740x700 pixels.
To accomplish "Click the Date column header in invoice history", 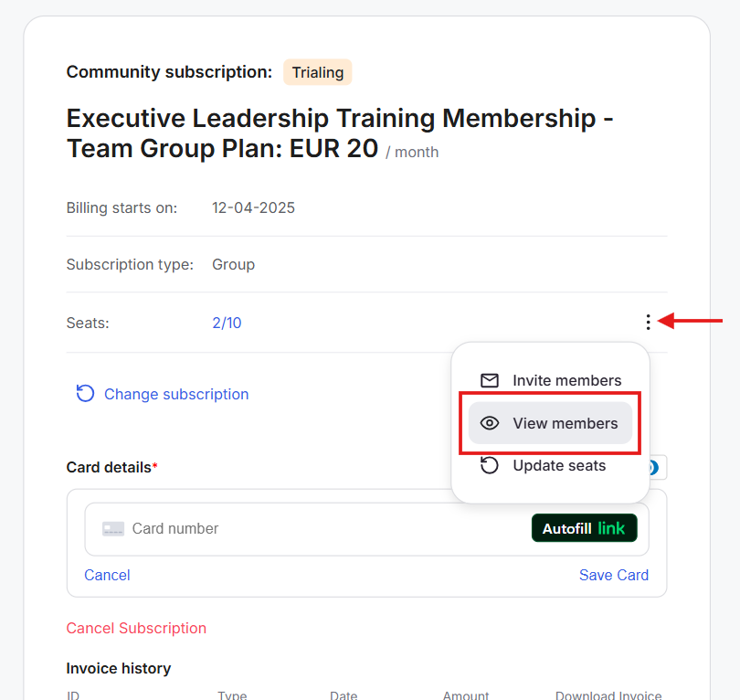I will 344,695.
